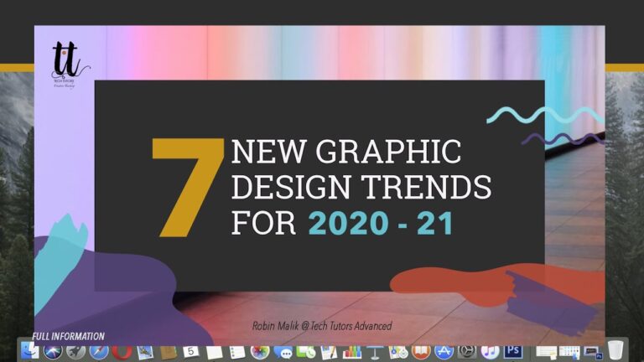
Task: Launch the Opera browser icon
Action: click(122, 351)
